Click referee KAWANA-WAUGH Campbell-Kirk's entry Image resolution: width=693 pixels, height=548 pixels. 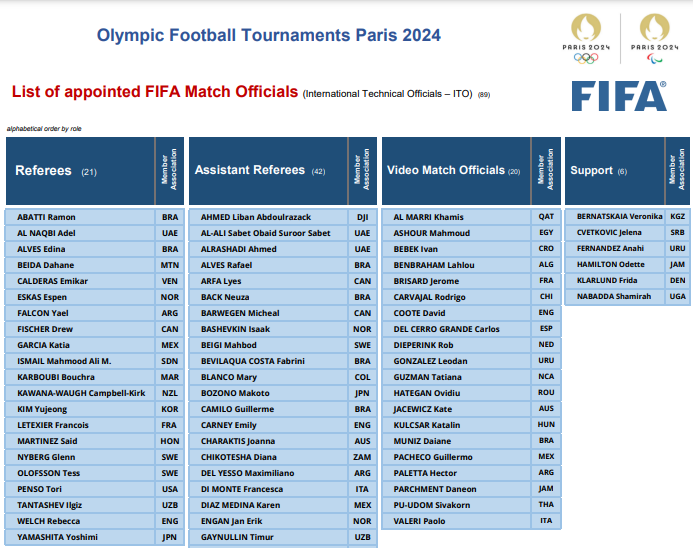pyautogui.click(x=81, y=393)
